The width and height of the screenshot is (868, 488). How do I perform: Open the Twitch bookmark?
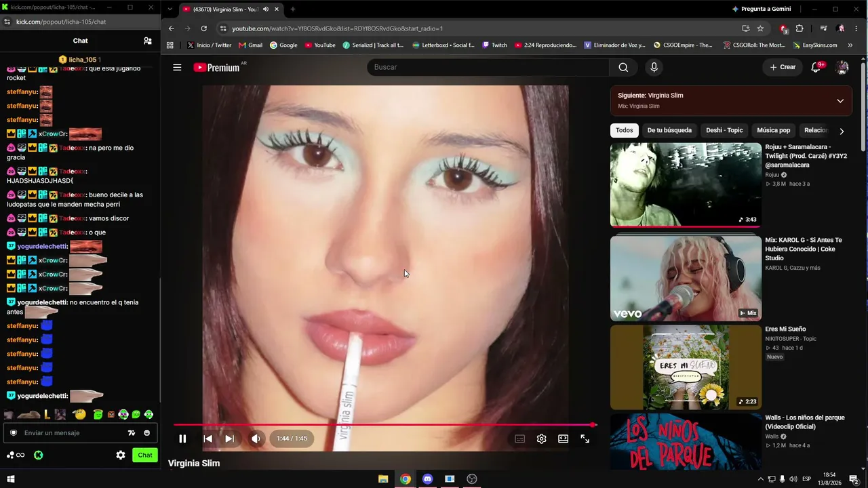(494, 45)
